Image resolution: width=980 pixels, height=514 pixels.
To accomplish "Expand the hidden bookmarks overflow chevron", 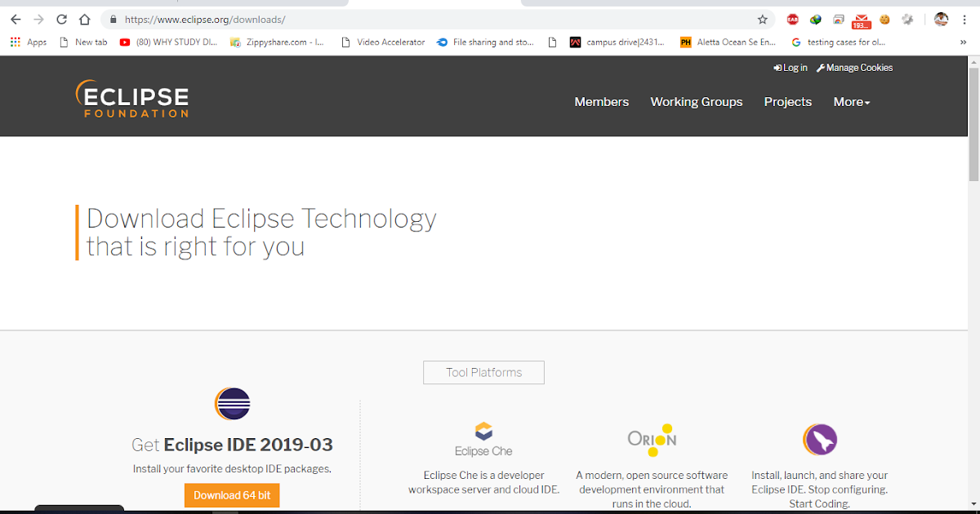I will coord(964,42).
